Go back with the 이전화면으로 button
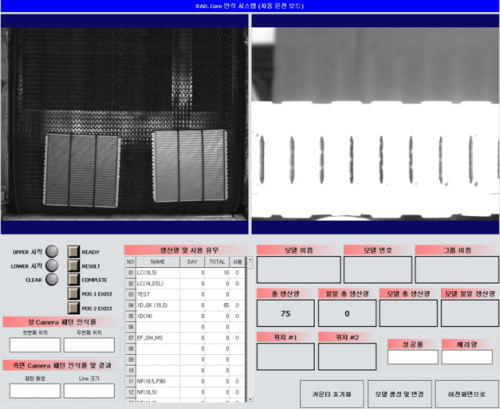Screen dimensions: 500x409 [467, 394]
